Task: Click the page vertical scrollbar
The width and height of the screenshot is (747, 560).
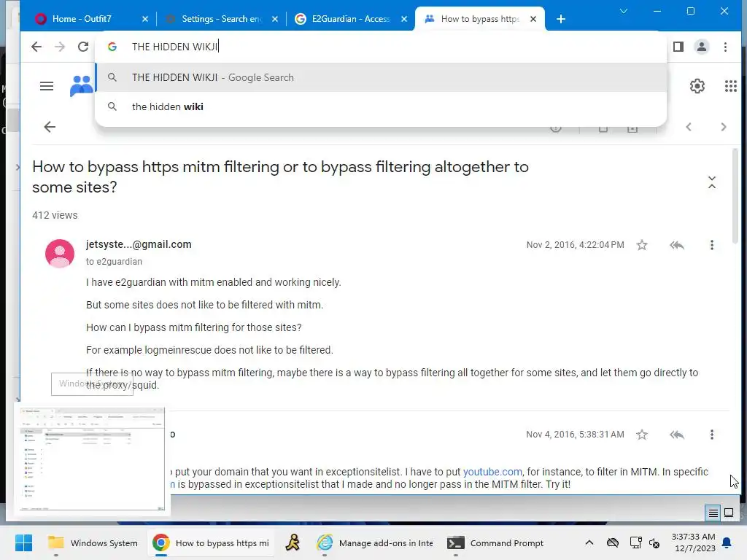Action: point(735,196)
